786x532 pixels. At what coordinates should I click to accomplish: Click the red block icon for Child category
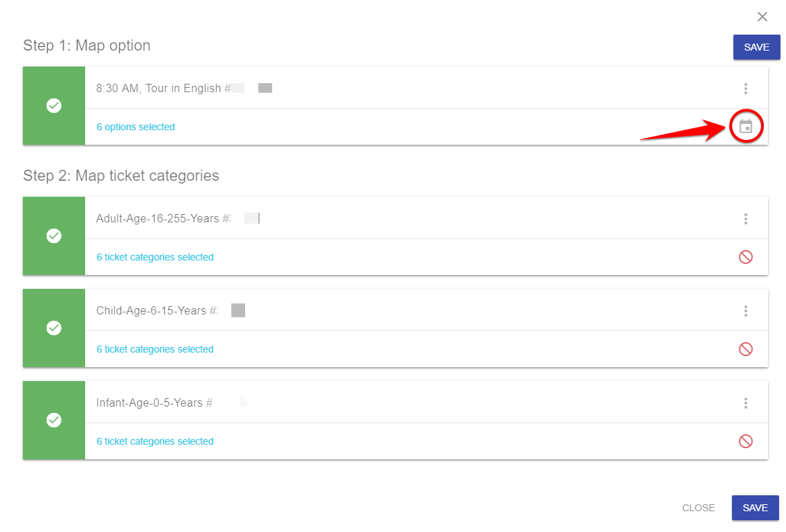click(x=746, y=349)
